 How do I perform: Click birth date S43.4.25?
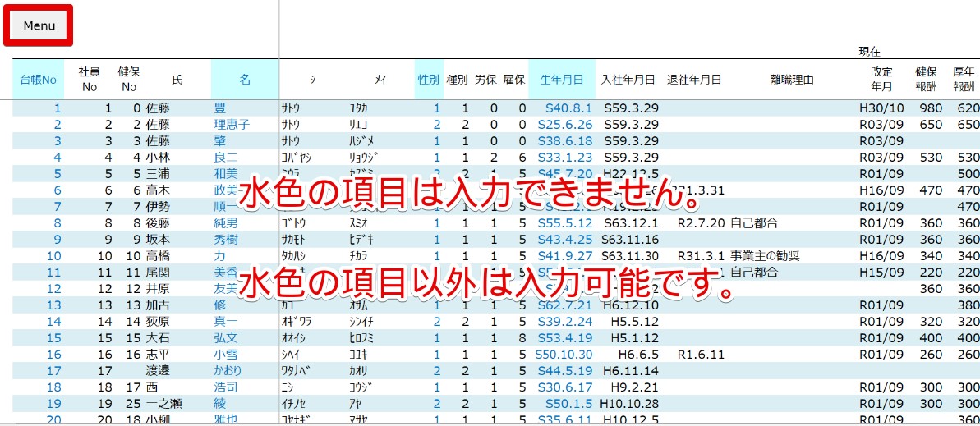click(565, 239)
